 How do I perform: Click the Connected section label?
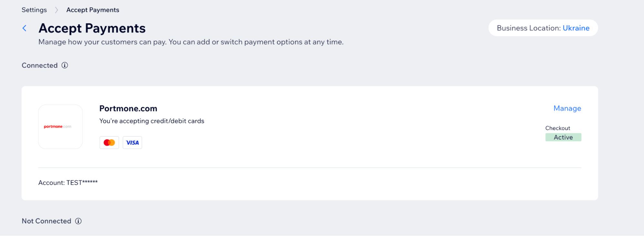click(40, 65)
